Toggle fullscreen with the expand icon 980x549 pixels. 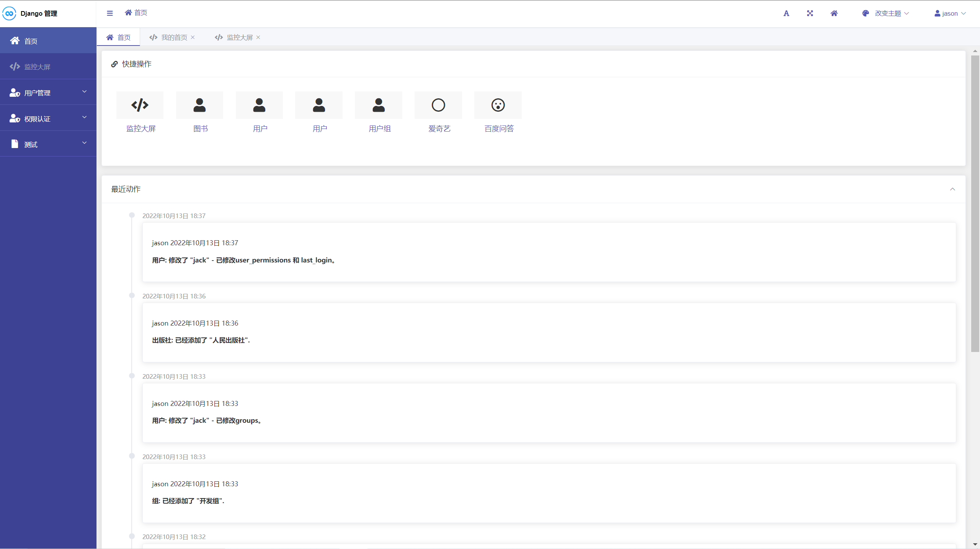coord(810,13)
